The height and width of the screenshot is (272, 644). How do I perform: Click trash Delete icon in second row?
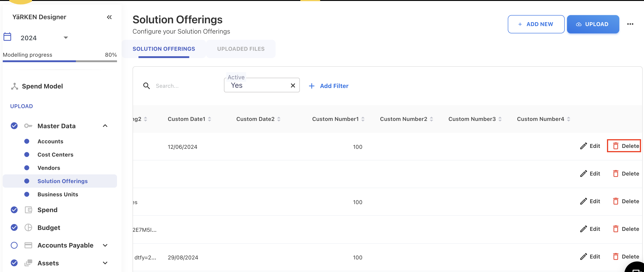click(615, 173)
